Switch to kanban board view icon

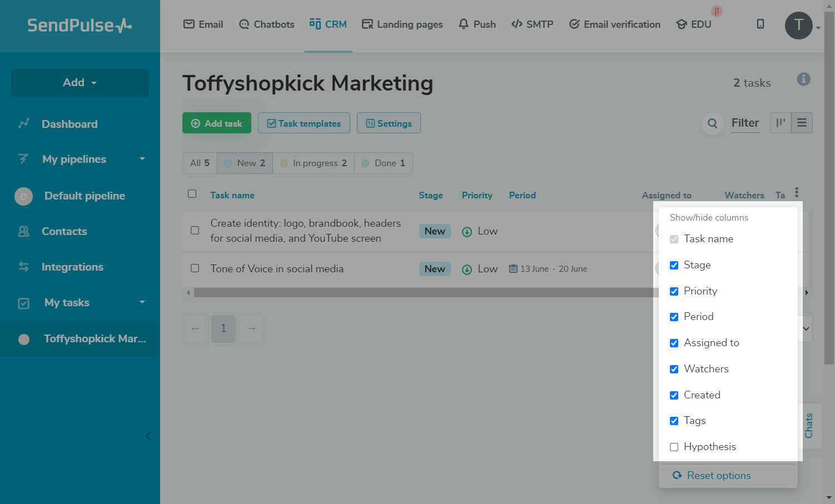pos(781,123)
